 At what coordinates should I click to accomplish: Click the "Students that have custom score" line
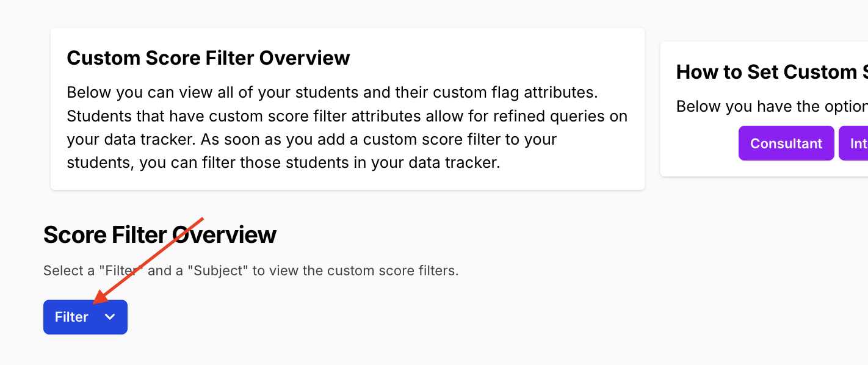pos(347,116)
